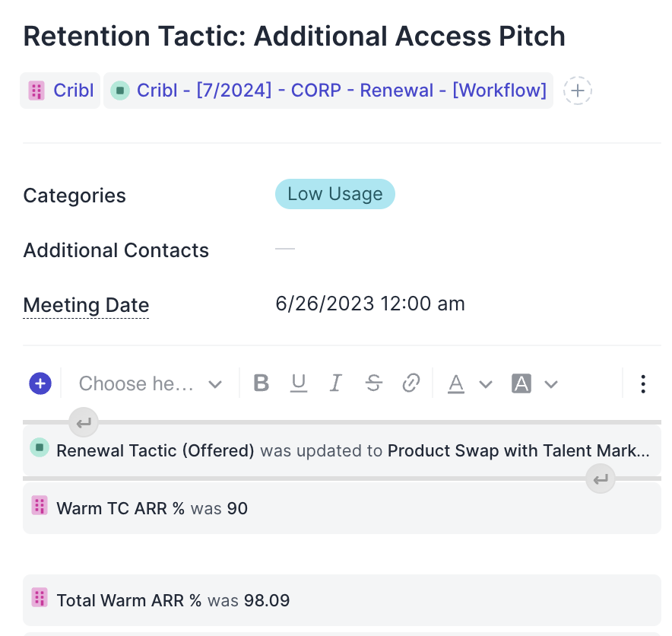Click the Low Usage category tag
The image size is (672, 636).
[x=334, y=194]
